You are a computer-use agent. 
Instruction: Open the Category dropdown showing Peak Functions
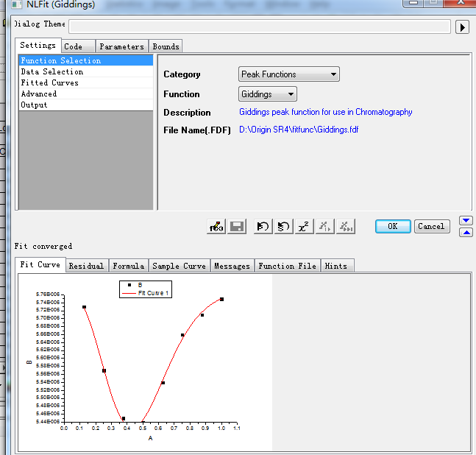point(288,74)
